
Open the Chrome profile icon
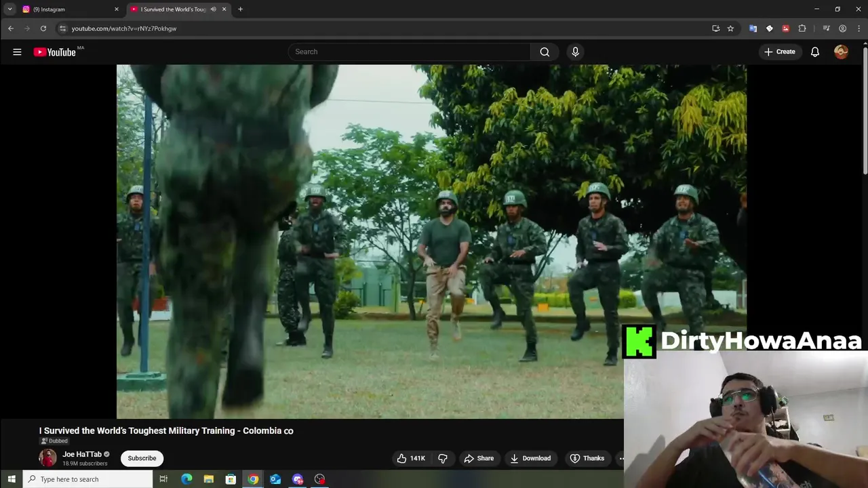pos(842,28)
